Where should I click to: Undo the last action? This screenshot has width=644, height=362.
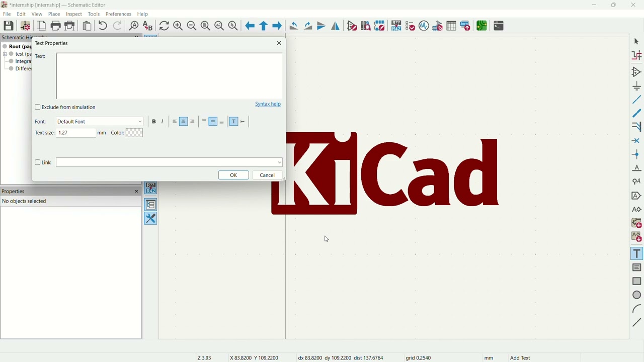(x=103, y=26)
